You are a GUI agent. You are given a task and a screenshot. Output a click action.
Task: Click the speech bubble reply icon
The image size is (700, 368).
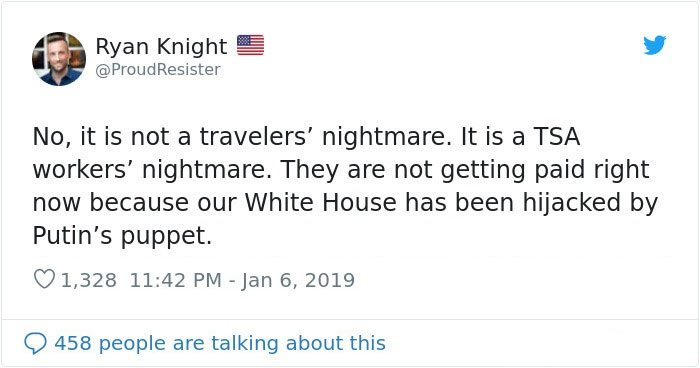[x=35, y=343]
